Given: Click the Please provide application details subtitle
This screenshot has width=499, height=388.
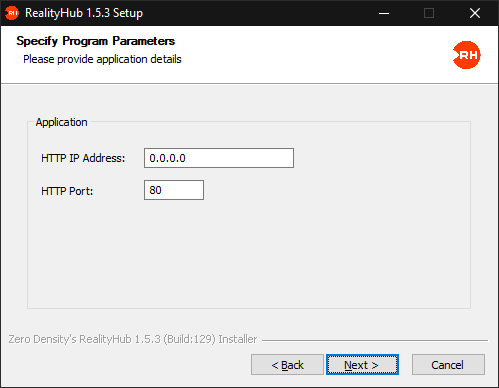Looking at the screenshot, I should click(102, 59).
